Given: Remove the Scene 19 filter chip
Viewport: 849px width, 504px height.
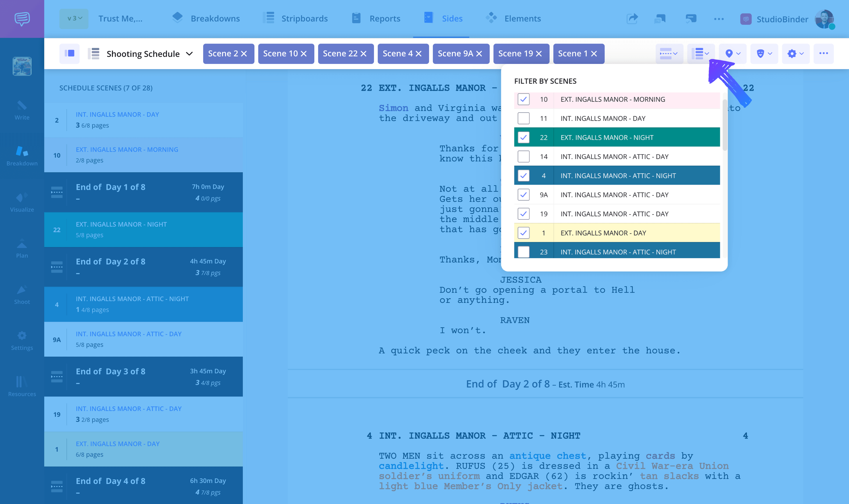Looking at the screenshot, I should coord(539,54).
